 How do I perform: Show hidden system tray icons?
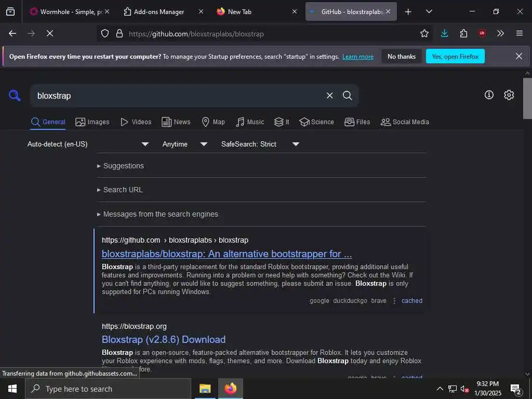440,389
